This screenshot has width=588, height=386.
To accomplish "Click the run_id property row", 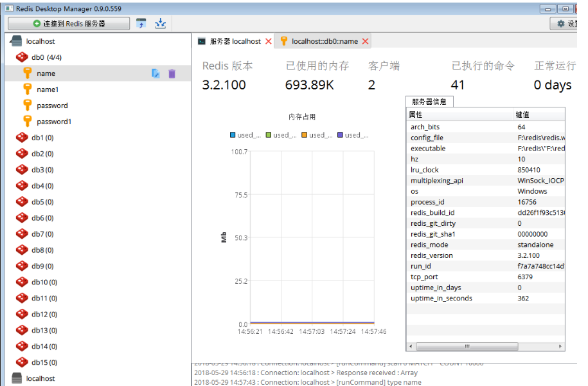I will [486, 266].
